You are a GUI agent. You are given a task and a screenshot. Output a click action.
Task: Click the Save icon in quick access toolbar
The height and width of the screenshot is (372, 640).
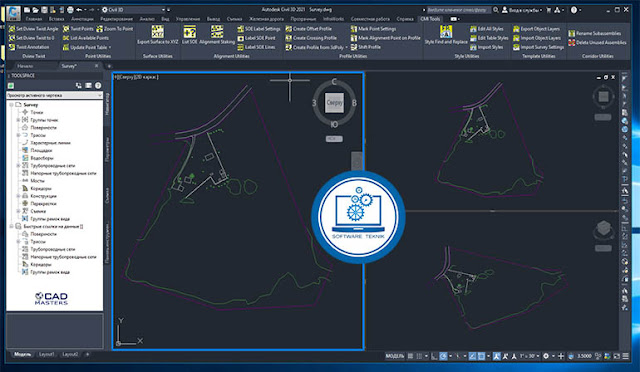(x=44, y=10)
